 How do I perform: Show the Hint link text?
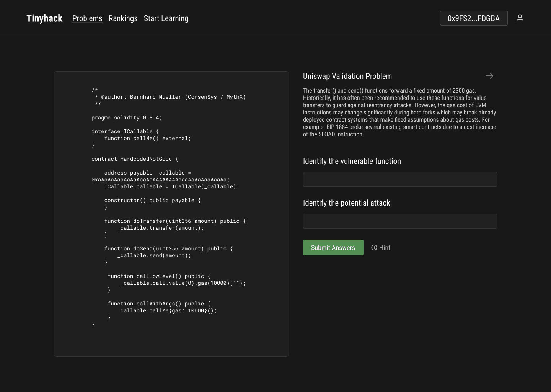click(385, 248)
